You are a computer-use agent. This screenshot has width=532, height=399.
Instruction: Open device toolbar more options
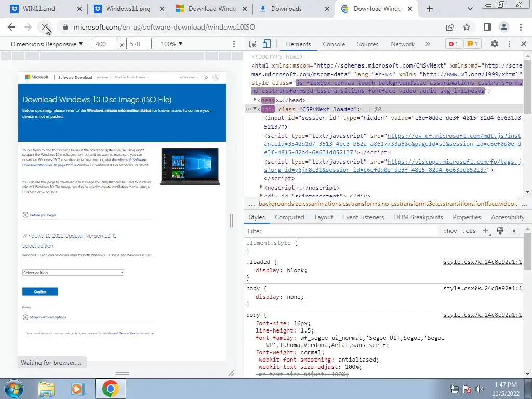coord(234,44)
